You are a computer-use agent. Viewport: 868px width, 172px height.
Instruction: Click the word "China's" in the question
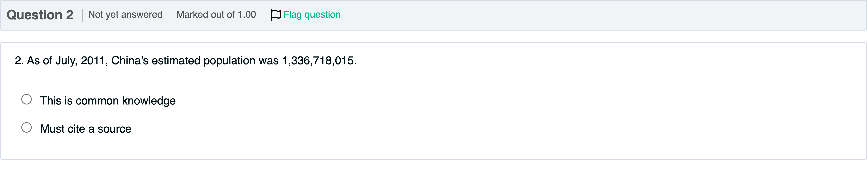pyautogui.click(x=130, y=61)
